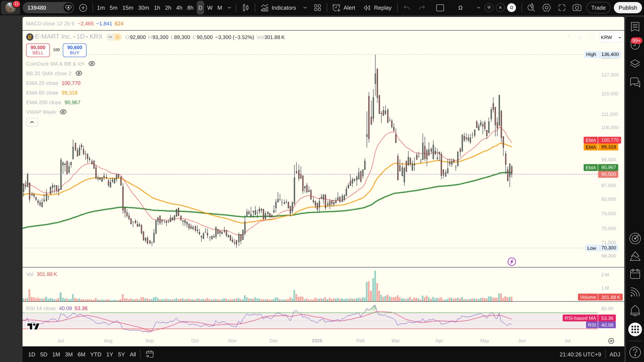Open chart settings hexagon icon
The width and height of the screenshot is (644, 362).
click(x=547, y=8)
